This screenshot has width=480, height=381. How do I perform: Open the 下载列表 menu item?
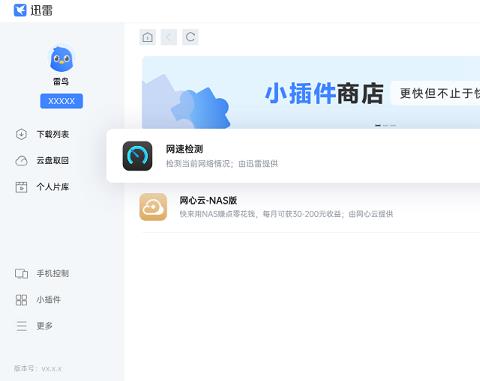coord(53,134)
